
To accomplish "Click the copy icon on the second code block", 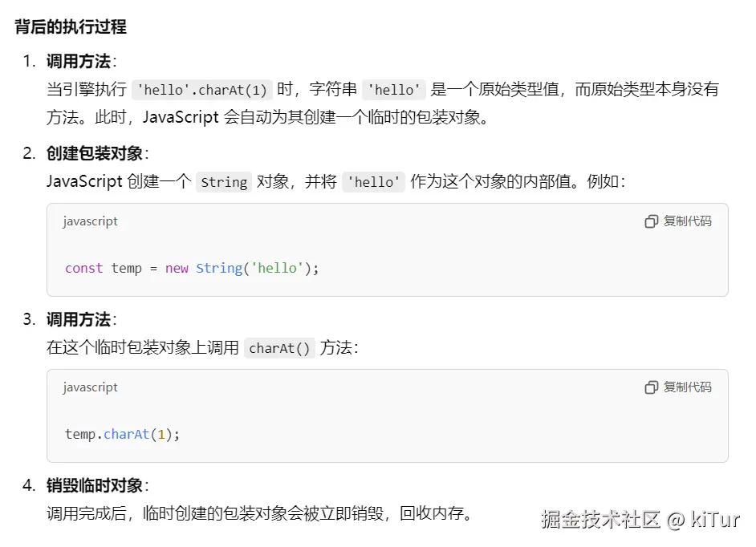I will (x=651, y=387).
